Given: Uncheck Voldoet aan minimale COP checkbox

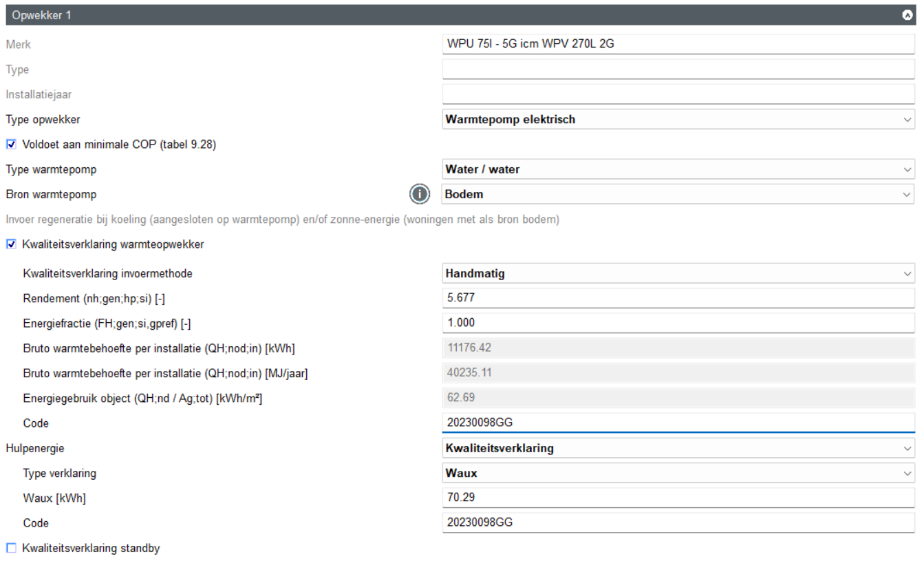Looking at the screenshot, I should (10, 145).
